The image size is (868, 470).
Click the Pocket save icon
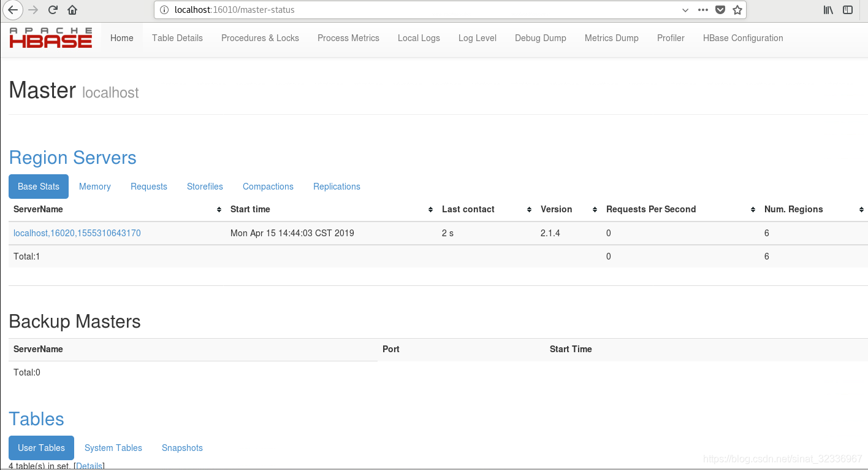(x=720, y=10)
